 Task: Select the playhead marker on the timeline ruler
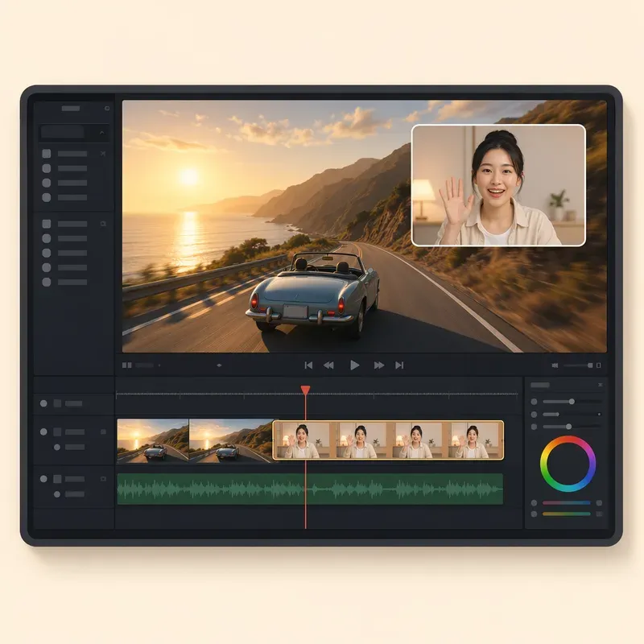coord(305,390)
